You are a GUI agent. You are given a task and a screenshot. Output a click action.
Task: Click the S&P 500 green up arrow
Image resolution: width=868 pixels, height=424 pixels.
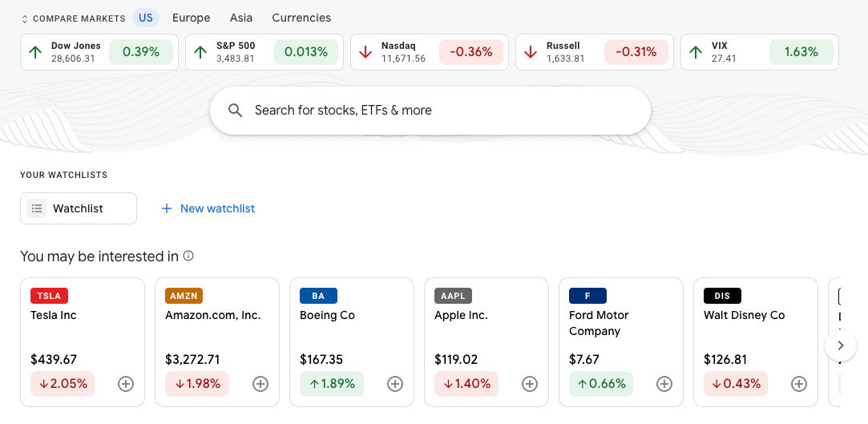click(200, 52)
